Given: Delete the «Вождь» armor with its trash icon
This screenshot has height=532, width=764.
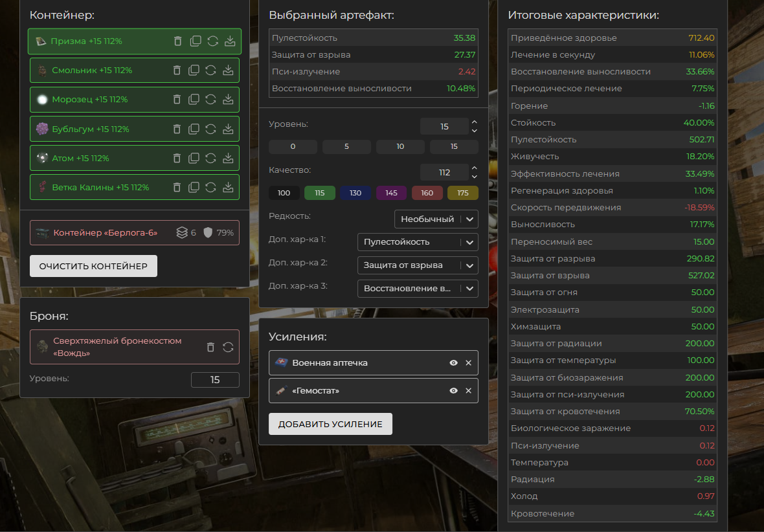Looking at the screenshot, I should (x=210, y=347).
